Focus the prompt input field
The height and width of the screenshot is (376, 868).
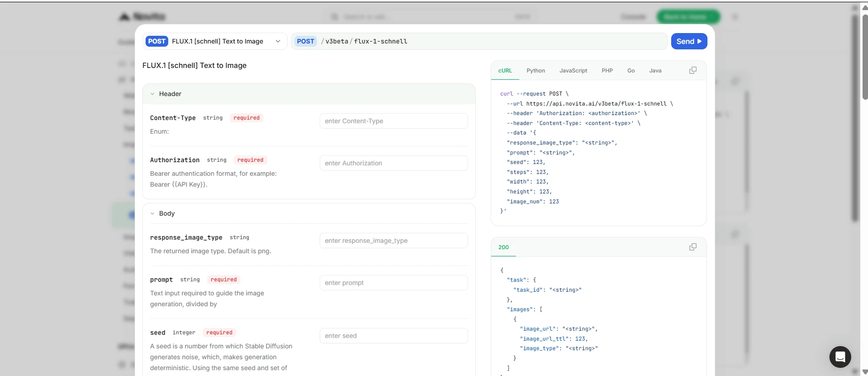394,283
